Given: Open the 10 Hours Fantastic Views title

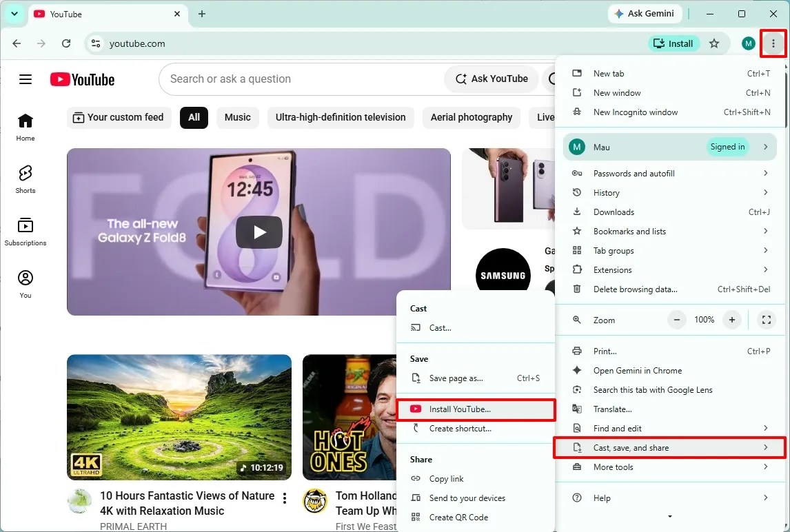Looking at the screenshot, I should pyautogui.click(x=187, y=503).
